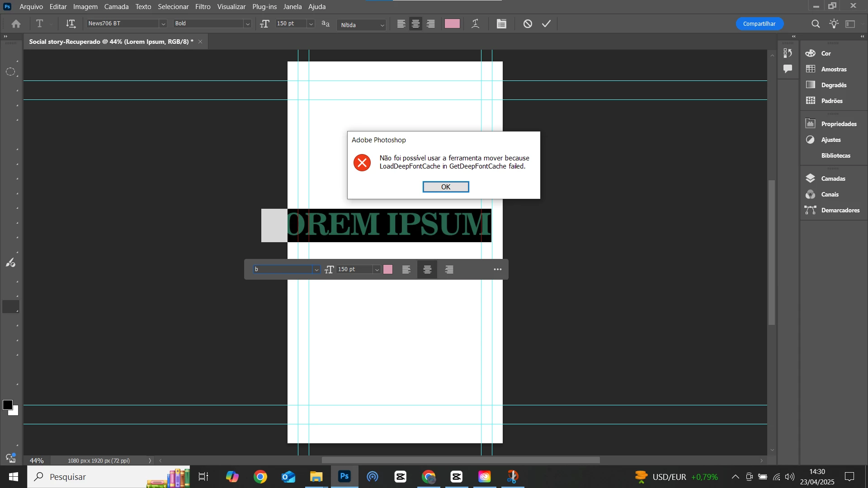Center text in floating toolbar
The image size is (868, 488).
tap(427, 269)
